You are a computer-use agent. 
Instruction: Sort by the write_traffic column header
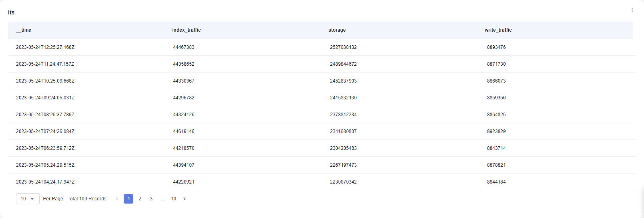pos(498,30)
